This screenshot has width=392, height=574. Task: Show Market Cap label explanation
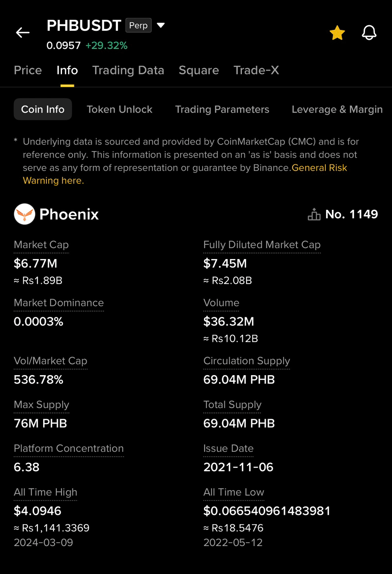point(41,245)
